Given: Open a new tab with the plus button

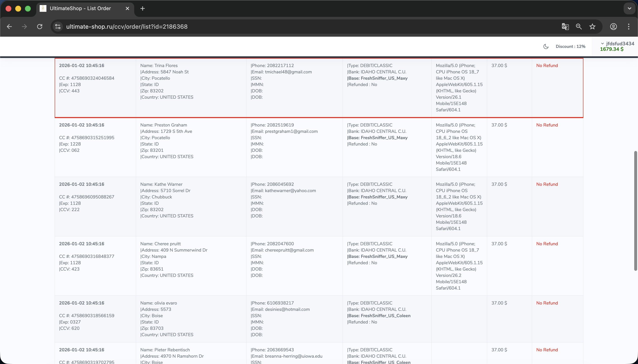Looking at the screenshot, I should (x=143, y=8).
